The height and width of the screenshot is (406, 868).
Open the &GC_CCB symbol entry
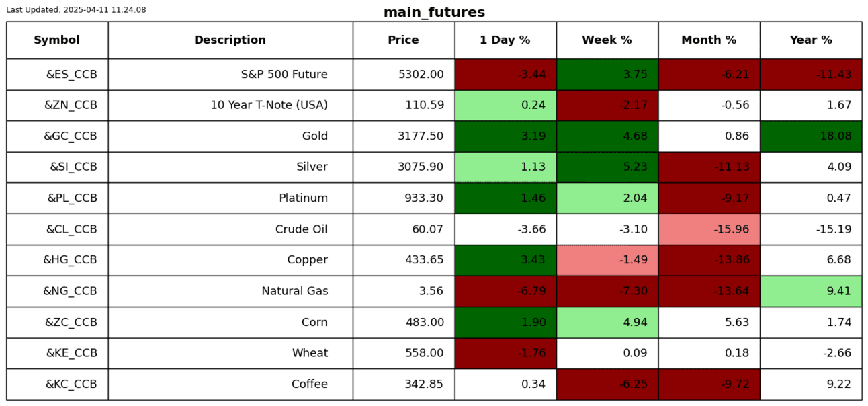click(x=71, y=136)
